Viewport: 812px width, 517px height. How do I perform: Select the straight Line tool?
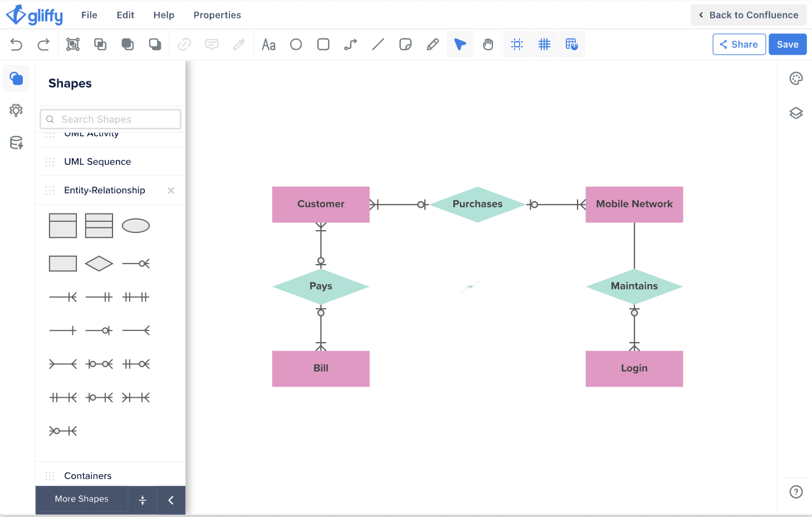tap(378, 45)
